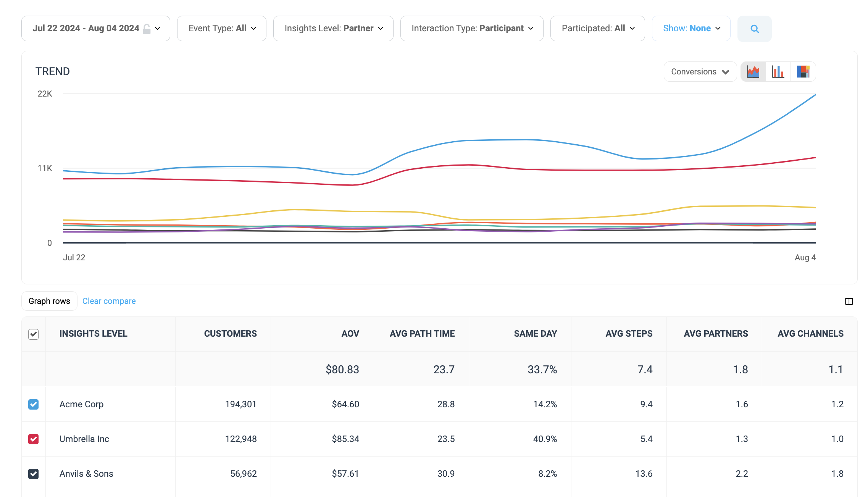Click the TREND chart title

[53, 72]
